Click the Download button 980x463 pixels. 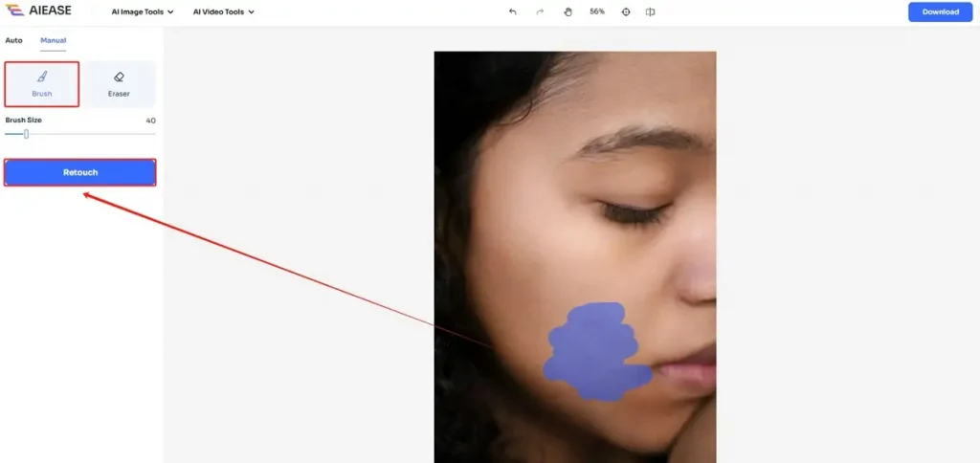940,12
